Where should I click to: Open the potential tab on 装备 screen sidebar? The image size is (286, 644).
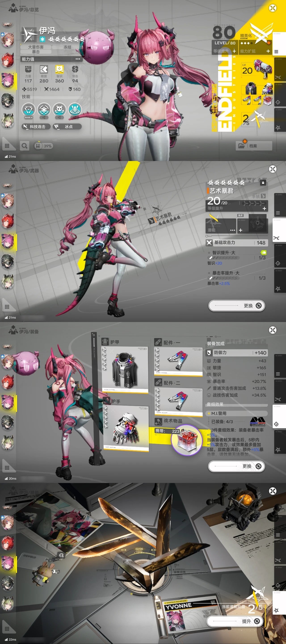coord(278,450)
